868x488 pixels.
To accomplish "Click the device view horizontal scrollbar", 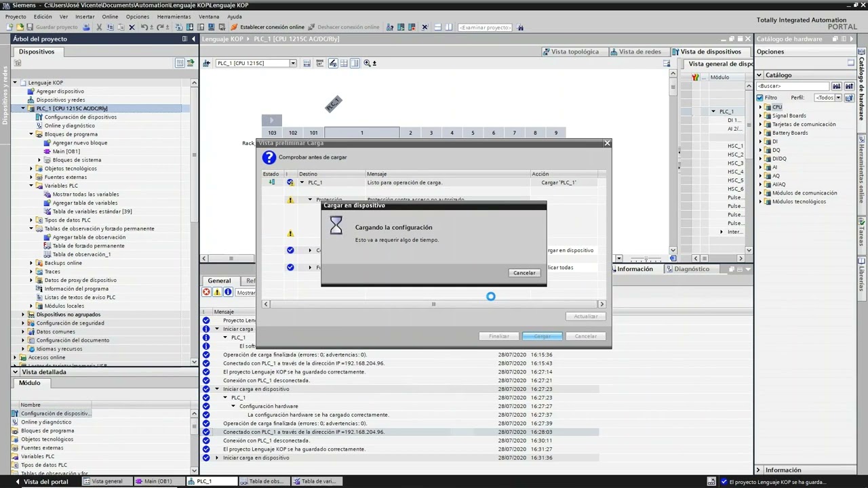I will [x=231, y=258].
